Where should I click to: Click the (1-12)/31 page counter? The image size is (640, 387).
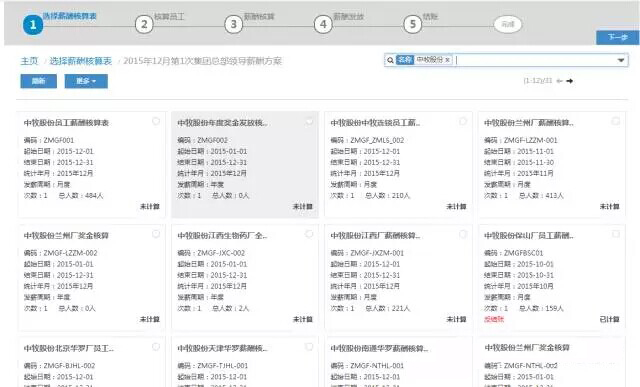[x=538, y=81]
